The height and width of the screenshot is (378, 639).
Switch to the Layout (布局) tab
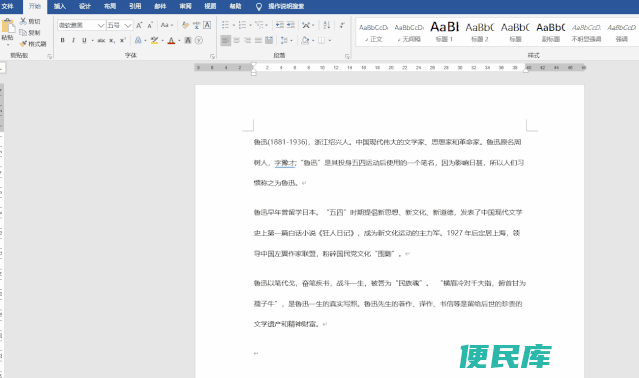point(110,6)
